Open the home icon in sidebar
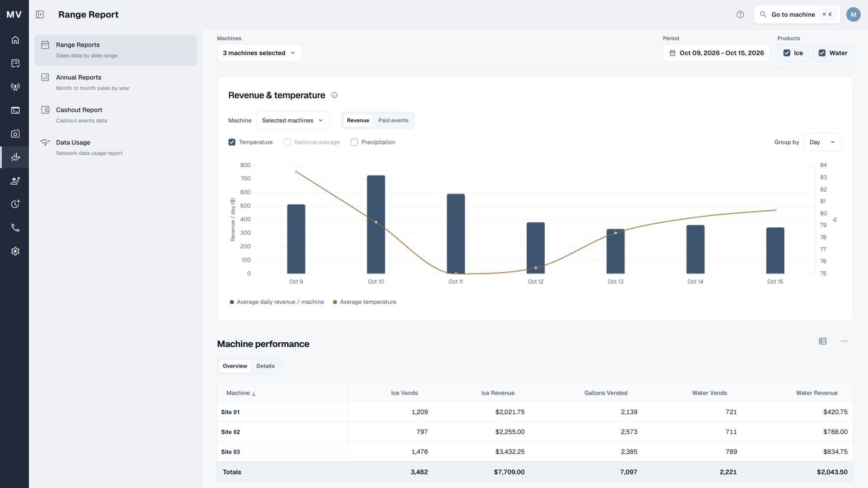This screenshot has height=488, width=868. pos(15,40)
